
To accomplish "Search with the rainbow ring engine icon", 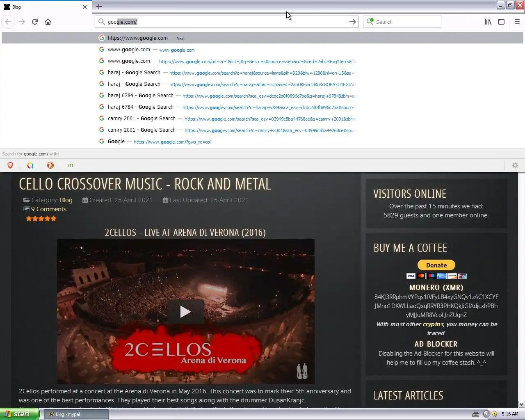I will point(30,165).
